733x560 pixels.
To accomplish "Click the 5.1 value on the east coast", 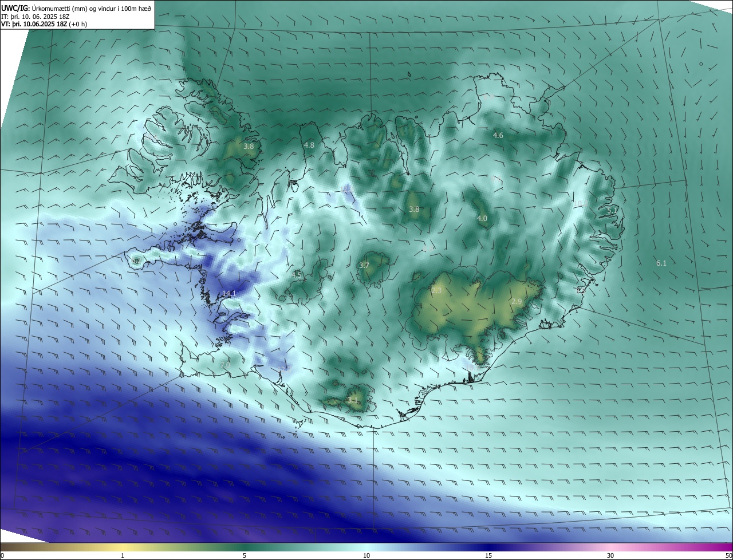I will pyautogui.click(x=612, y=211).
